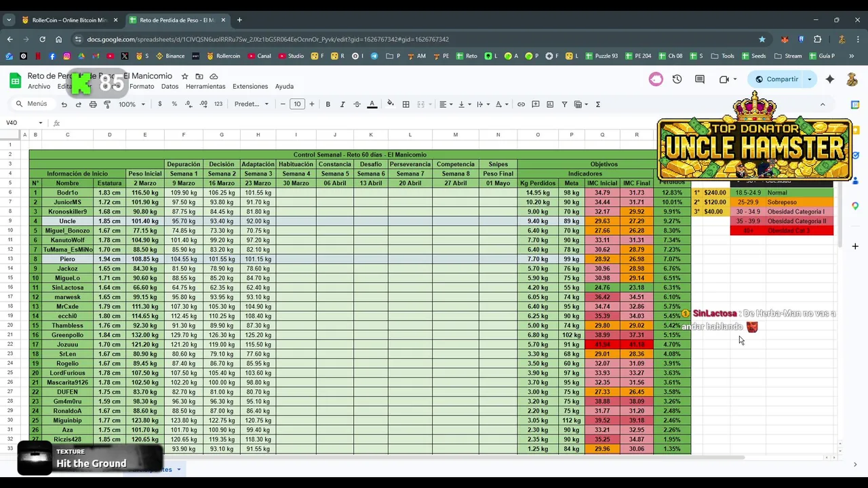Screen dimensions: 868x488
Task: Open the text color picker
Action: 372,104
